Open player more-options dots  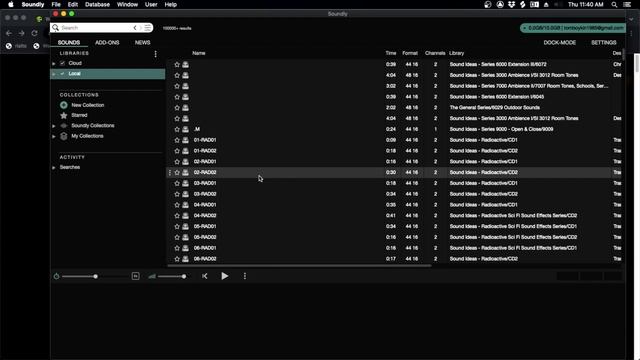(x=245, y=276)
